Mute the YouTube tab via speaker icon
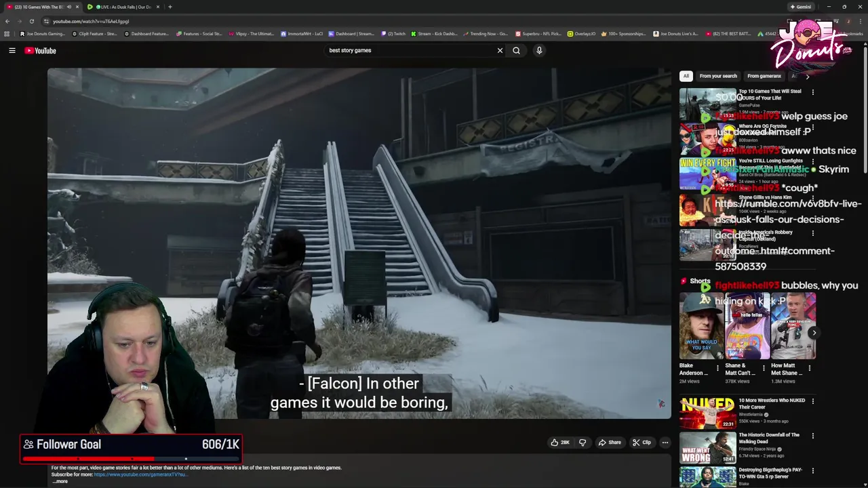868x488 pixels. point(68,7)
